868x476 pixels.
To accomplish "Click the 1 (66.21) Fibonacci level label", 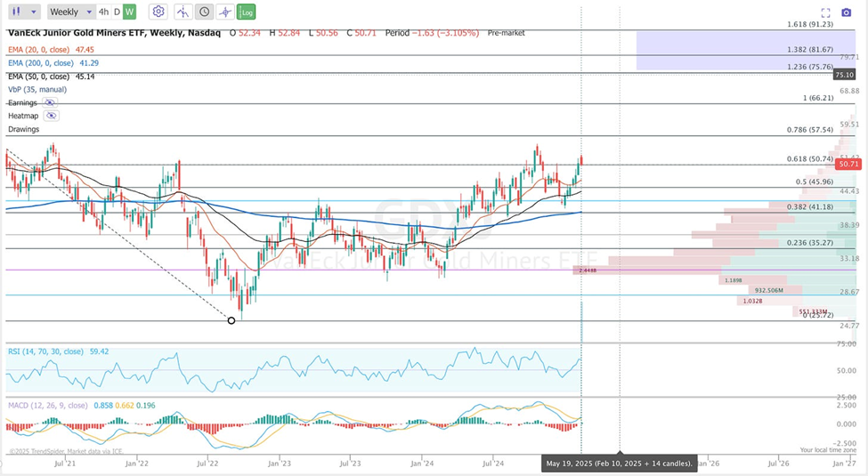I will tap(818, 98).
